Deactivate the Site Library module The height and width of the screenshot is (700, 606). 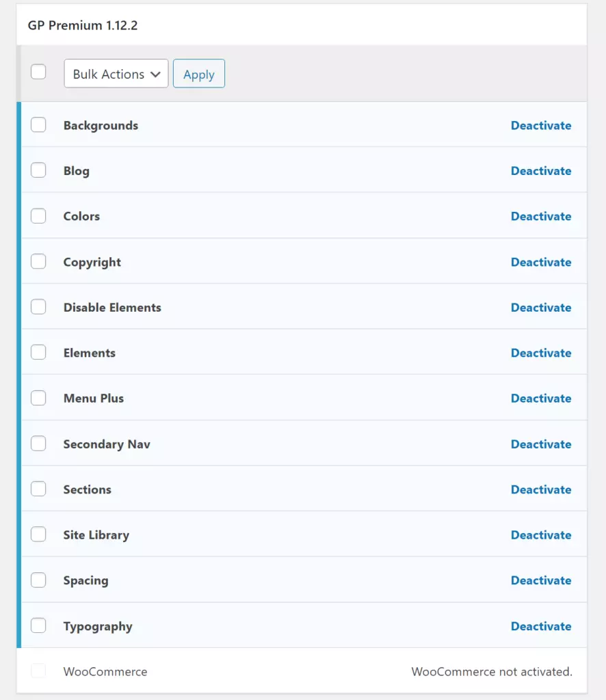(x=541, y=535)
